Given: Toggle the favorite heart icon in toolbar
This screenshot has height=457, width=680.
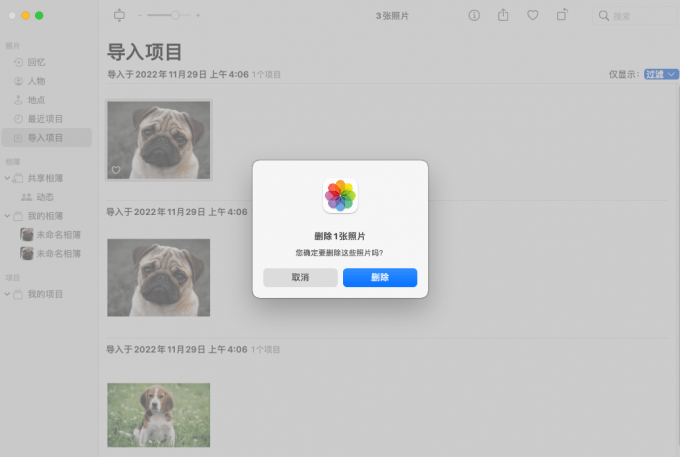Looking at the screenshot, I should pyautogui.click(x=532, y=15).
